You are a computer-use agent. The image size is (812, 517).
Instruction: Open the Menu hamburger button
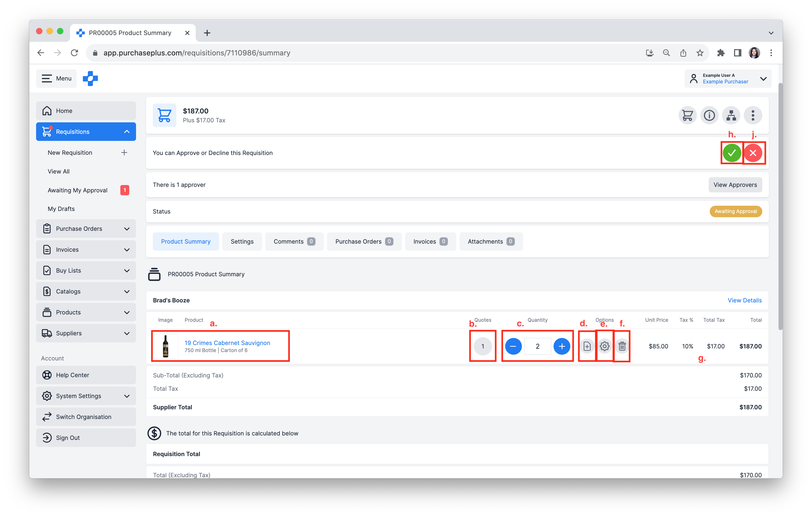pos(56,78)
